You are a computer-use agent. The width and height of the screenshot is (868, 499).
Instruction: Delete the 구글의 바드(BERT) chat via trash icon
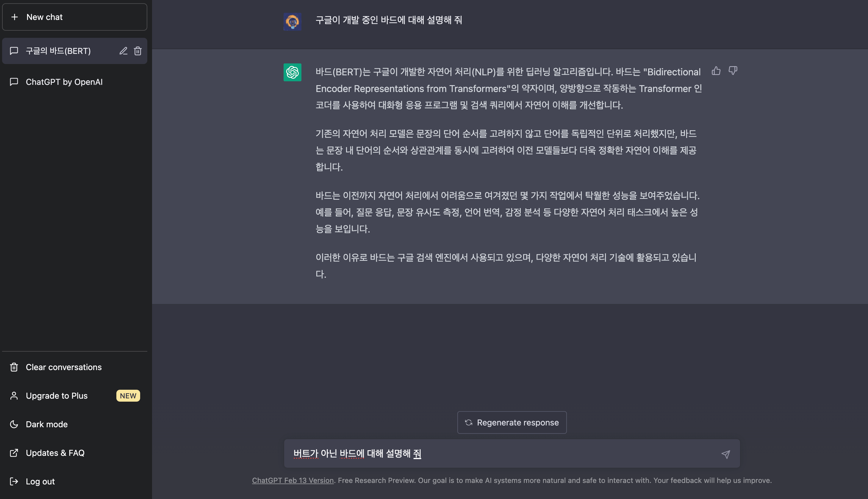(x=138, y=51)
